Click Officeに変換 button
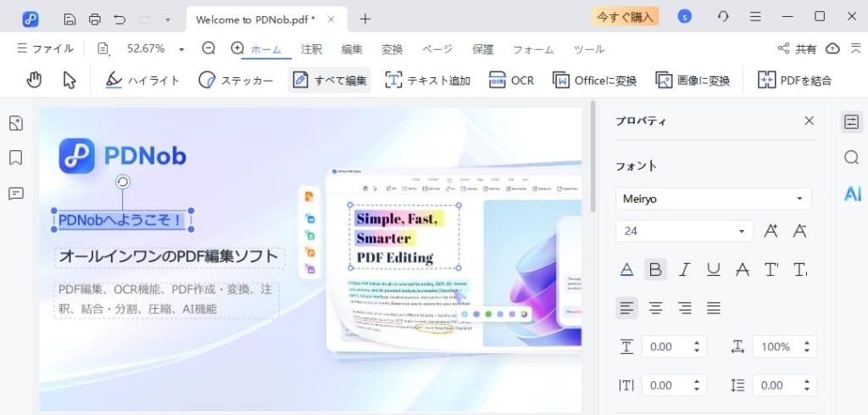Viewport: 868px width, 415px height. click(594, 81)
